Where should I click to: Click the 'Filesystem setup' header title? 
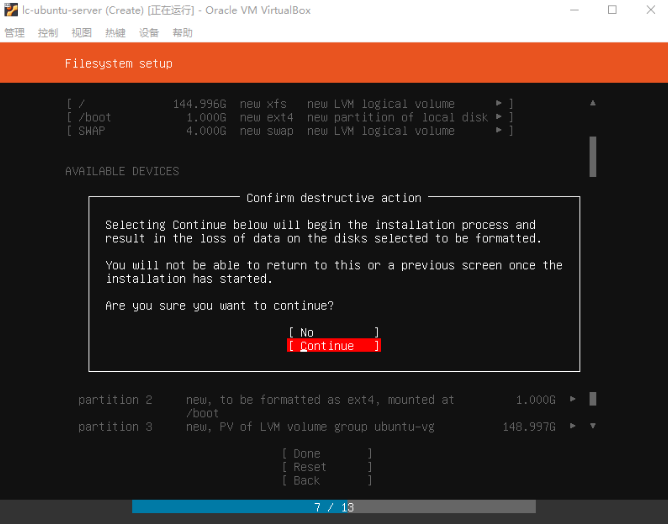click(119, 63)
